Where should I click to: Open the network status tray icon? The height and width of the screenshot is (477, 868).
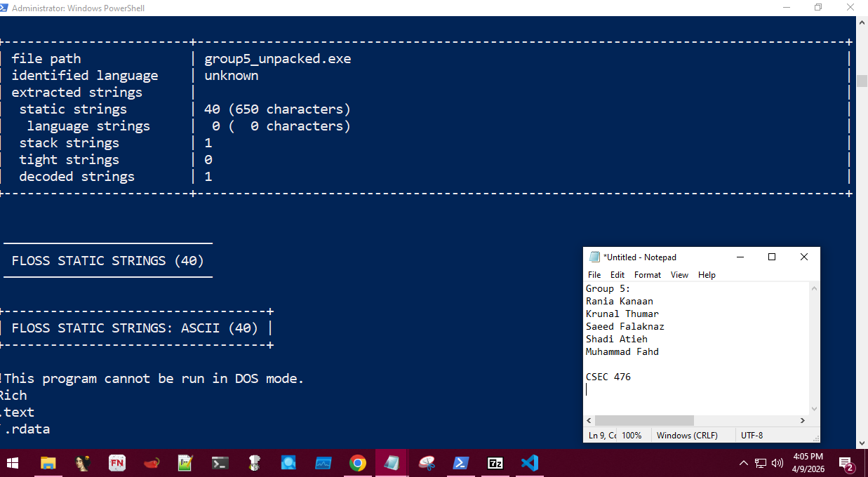click(761, 463)
